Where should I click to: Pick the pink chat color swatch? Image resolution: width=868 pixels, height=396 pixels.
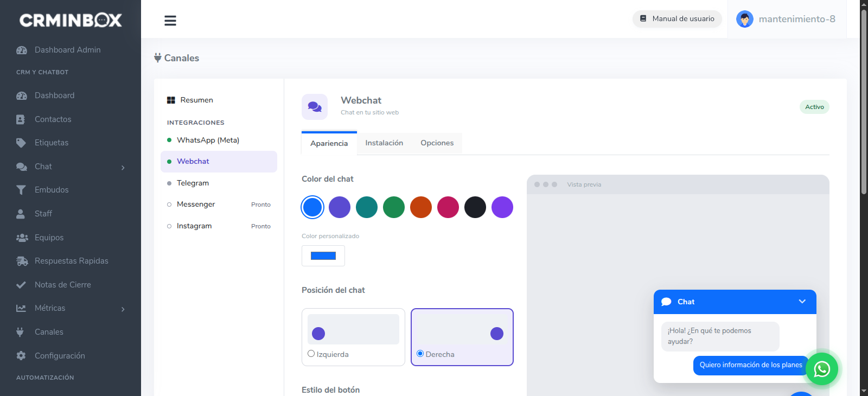click(x=448, y=207)
